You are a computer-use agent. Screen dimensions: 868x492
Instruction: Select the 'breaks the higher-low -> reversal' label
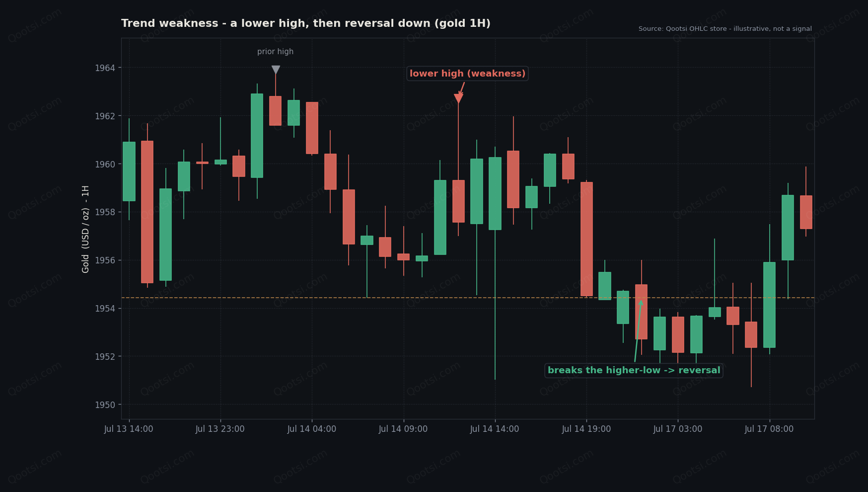pos(634,370)
